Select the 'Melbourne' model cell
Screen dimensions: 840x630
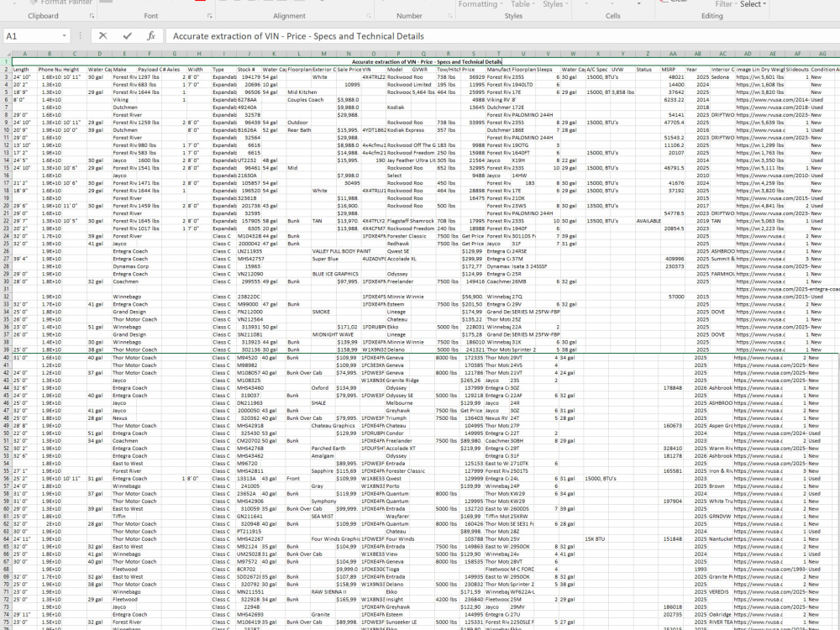coord(399,403)
